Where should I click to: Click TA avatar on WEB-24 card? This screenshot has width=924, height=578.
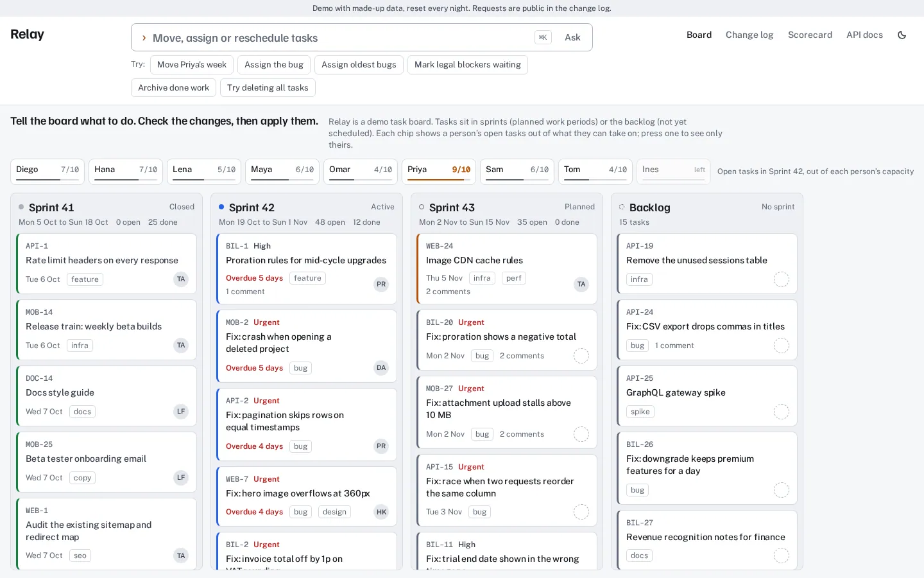[x=581, y=285]
